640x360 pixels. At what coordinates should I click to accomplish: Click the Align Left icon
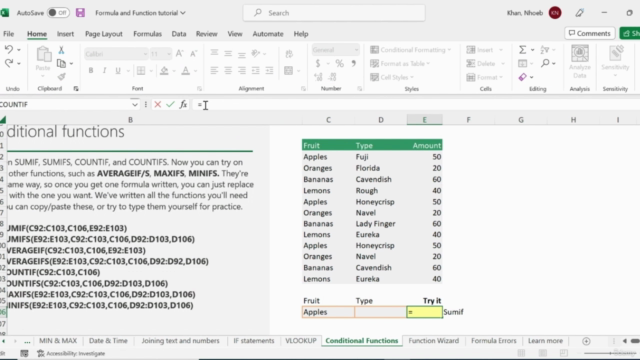click(214, 71)
